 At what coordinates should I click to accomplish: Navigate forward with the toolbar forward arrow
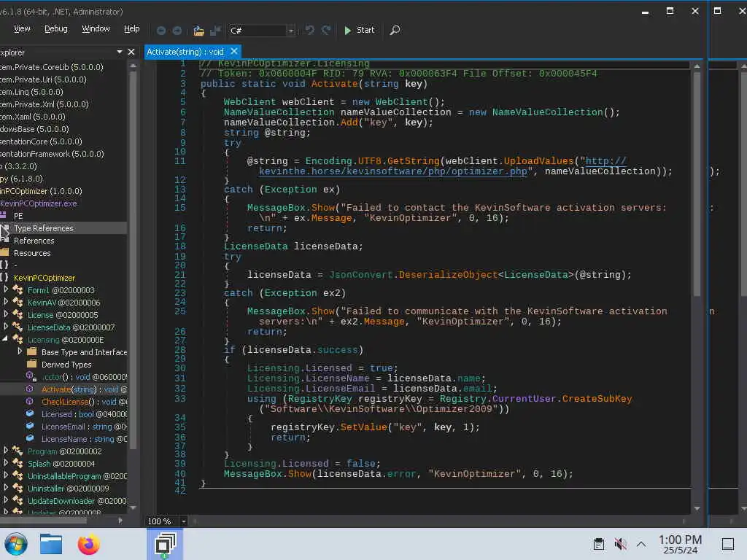tap(177, 31)
